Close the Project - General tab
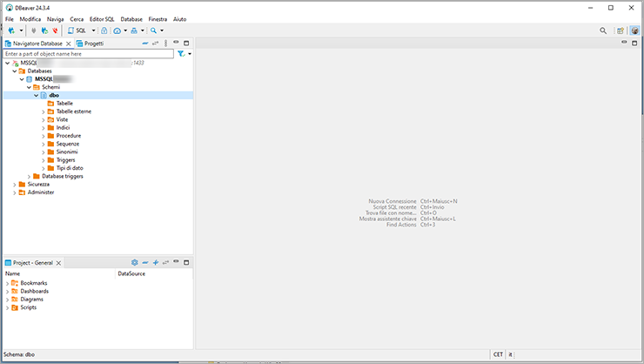Screen dimensions: 644x364 58,263
